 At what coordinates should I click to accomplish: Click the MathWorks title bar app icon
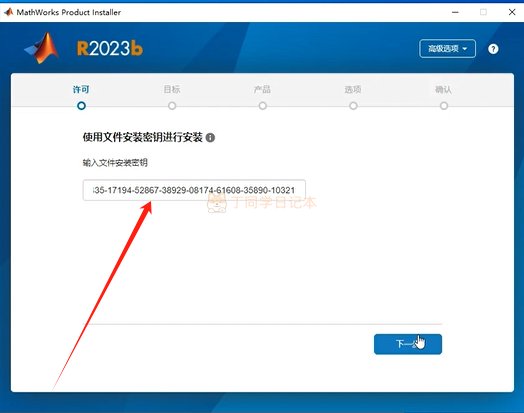(x=8, y=12)
